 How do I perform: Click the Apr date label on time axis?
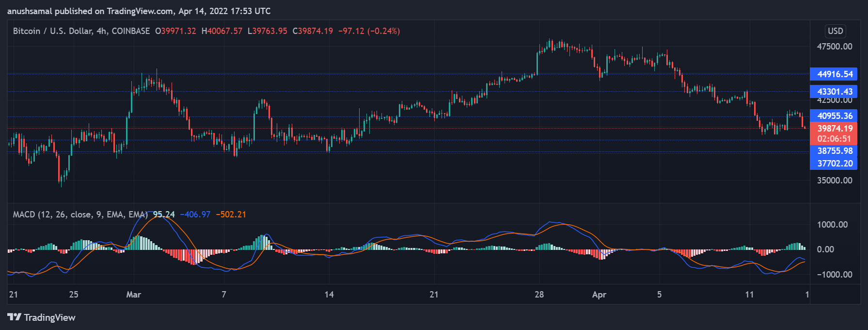click(599, 295)
